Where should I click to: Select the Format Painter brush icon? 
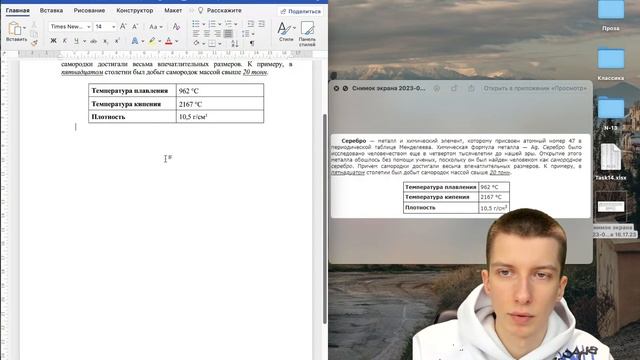[34, 43]
